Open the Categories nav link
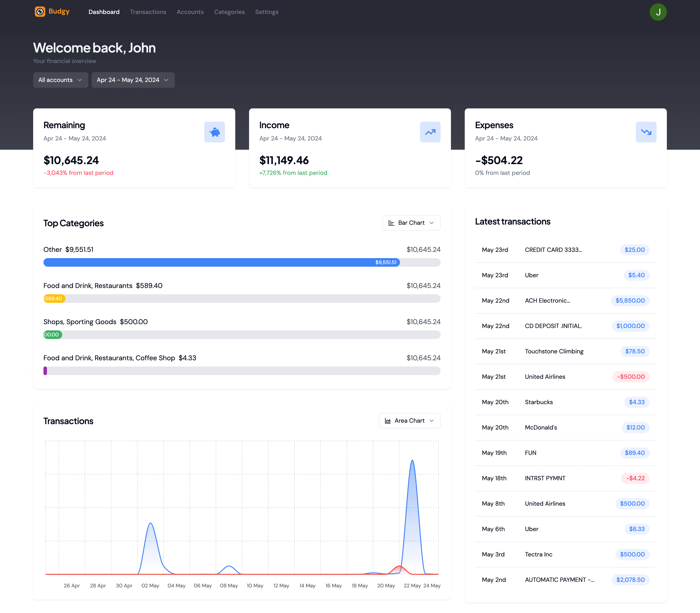700x613 pixels. point(229,12)
